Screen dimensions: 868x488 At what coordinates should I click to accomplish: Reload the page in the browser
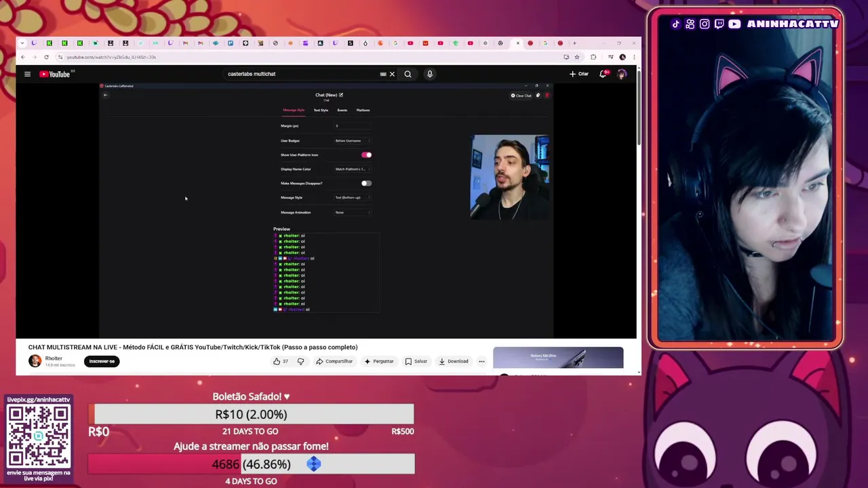[46, 57]
